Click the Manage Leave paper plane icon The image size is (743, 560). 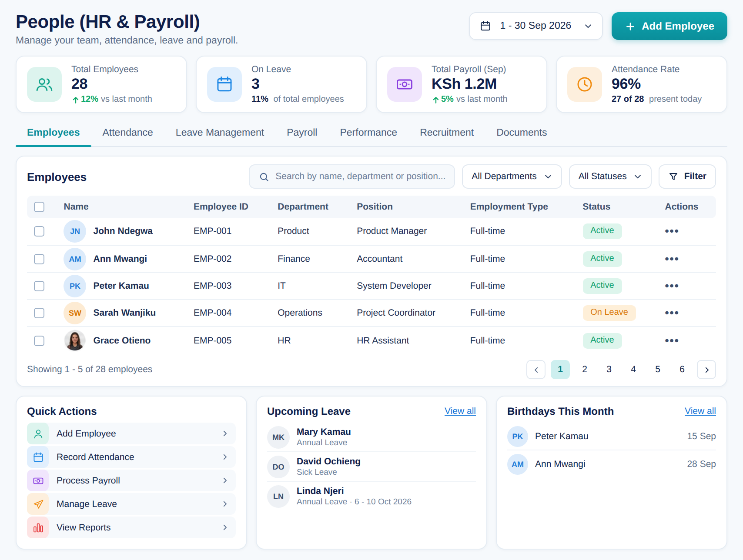(x=38, y=504)
